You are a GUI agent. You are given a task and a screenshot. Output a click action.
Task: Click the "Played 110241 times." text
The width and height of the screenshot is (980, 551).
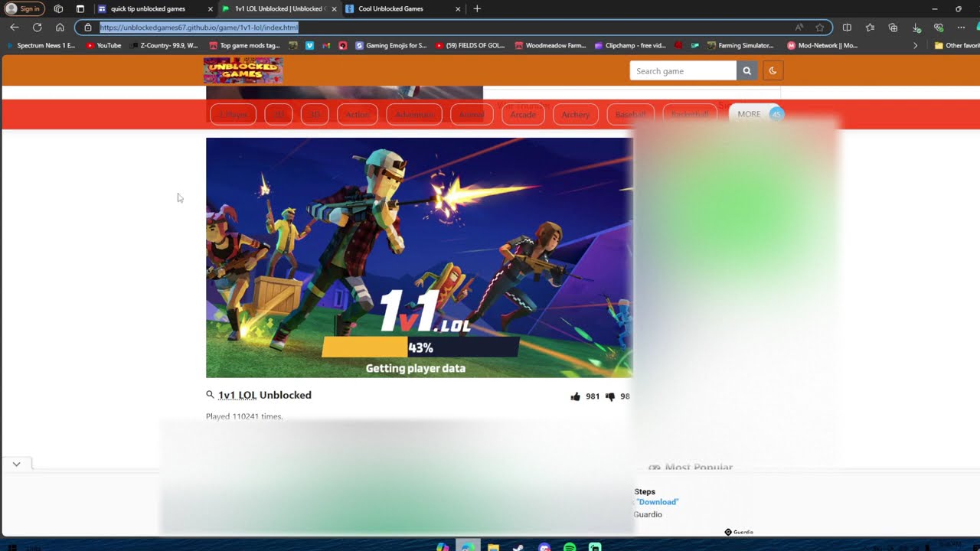coord(244,416)
